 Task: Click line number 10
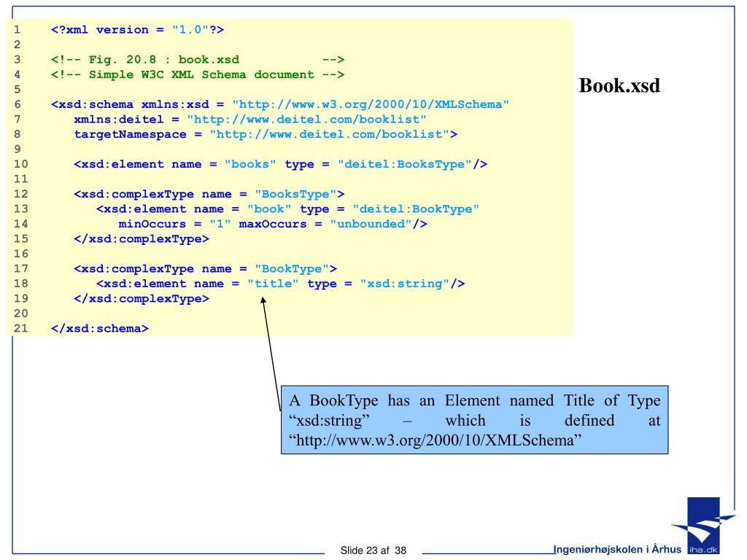pyautogui.click(x=20, y=164)
